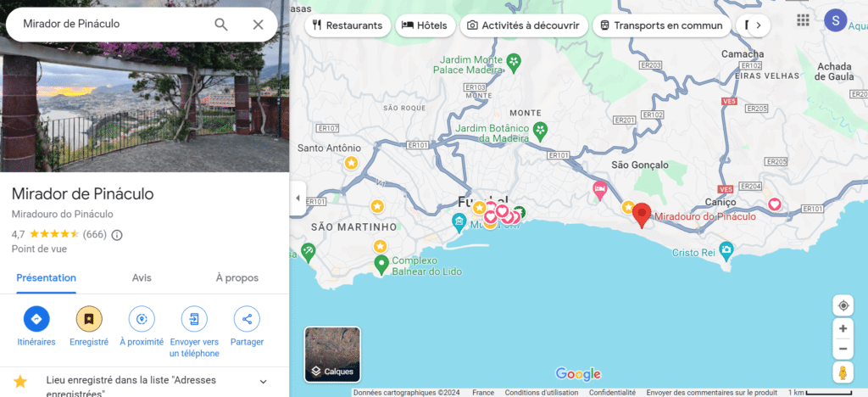Click the place photo of the viewpoint

144,105
